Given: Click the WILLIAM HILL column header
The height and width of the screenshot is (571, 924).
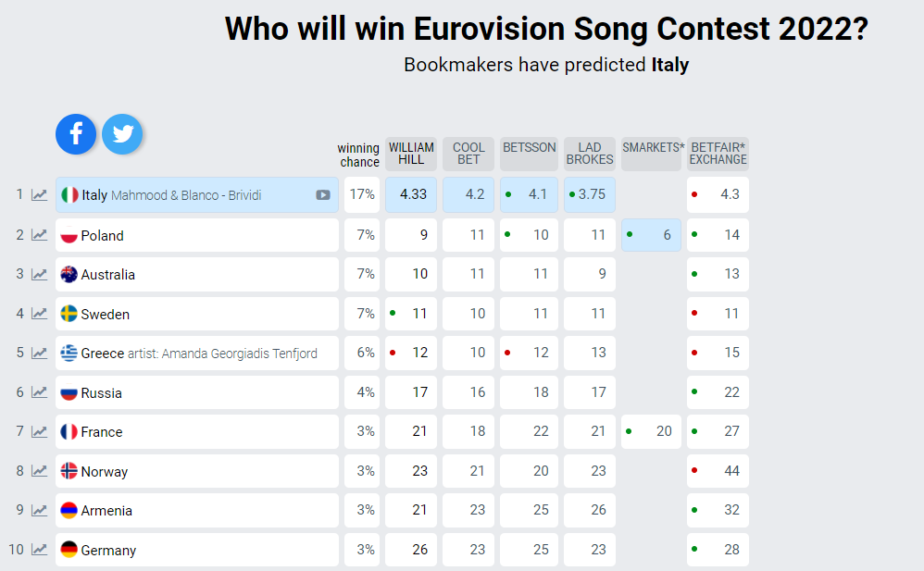Looking at the screenshot, I should (x=411, y=154).
